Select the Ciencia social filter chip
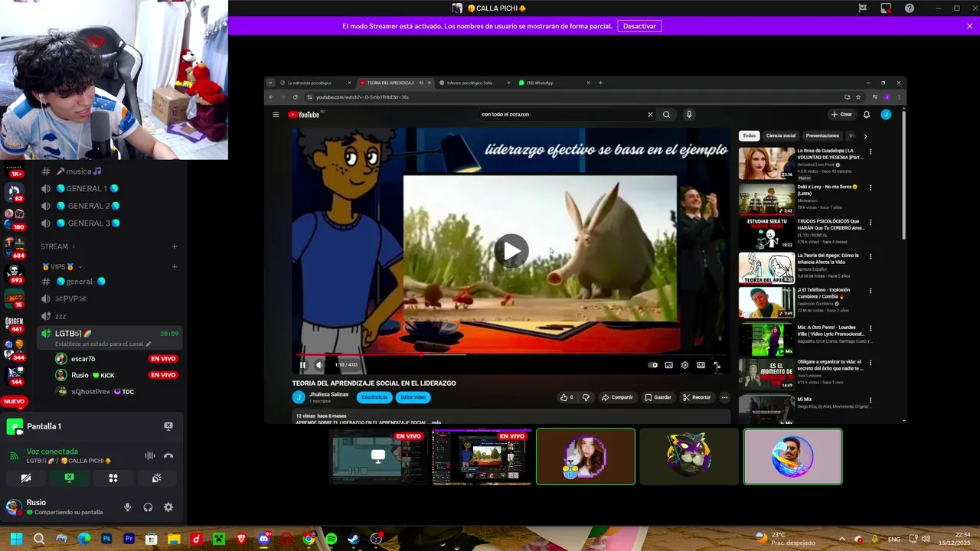The image size is (980, 551). pyautogui.click(x=780, y=135)
